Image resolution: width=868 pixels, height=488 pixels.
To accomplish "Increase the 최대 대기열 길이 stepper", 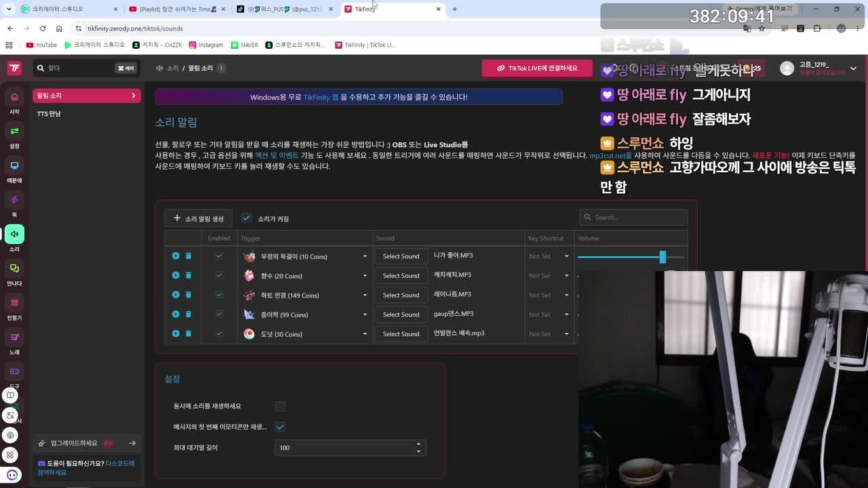I will (x=418, y=444).
